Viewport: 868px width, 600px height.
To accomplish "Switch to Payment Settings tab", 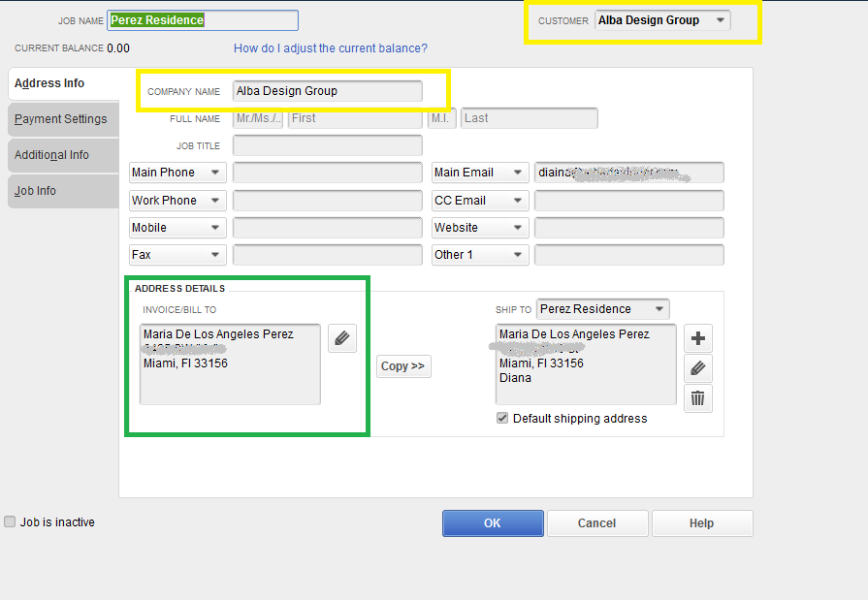I will click(x=64, y=119).
